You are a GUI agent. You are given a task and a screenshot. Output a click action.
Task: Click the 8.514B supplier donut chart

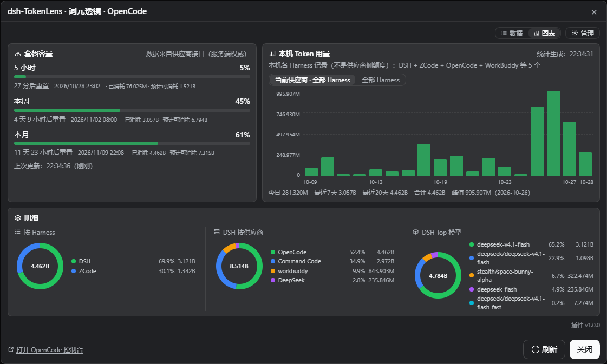point(239,266)
